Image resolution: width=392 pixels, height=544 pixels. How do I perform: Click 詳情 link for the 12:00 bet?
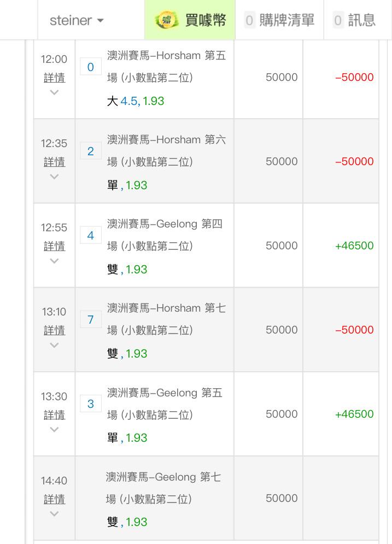click(x=55, y=78)
